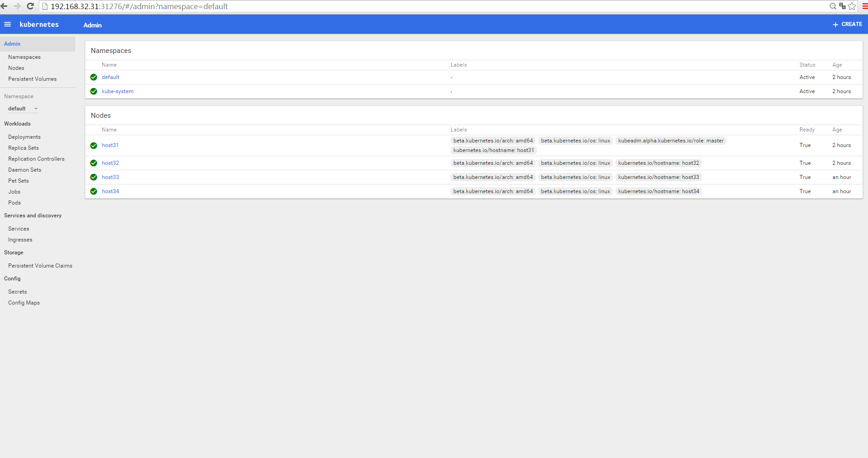The height and width of the screenshot is (458, 868).
Task: Open Storage section
Action: [14, 253]
